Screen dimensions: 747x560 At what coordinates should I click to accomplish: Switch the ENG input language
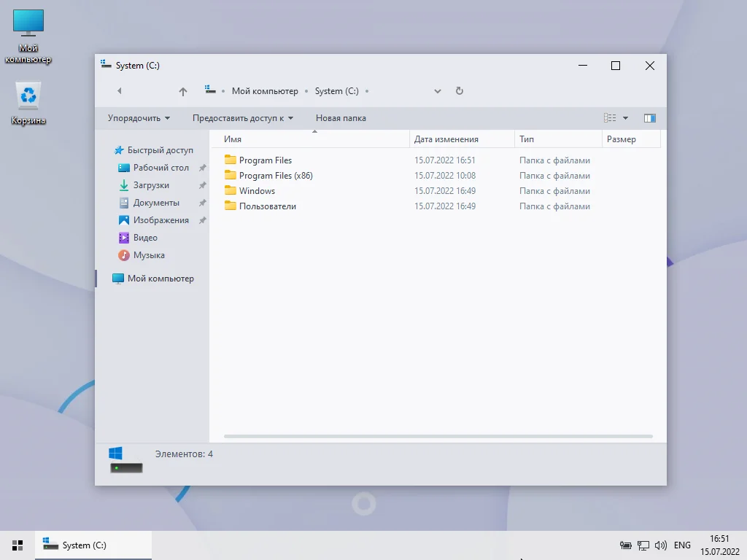click(682, 545)
